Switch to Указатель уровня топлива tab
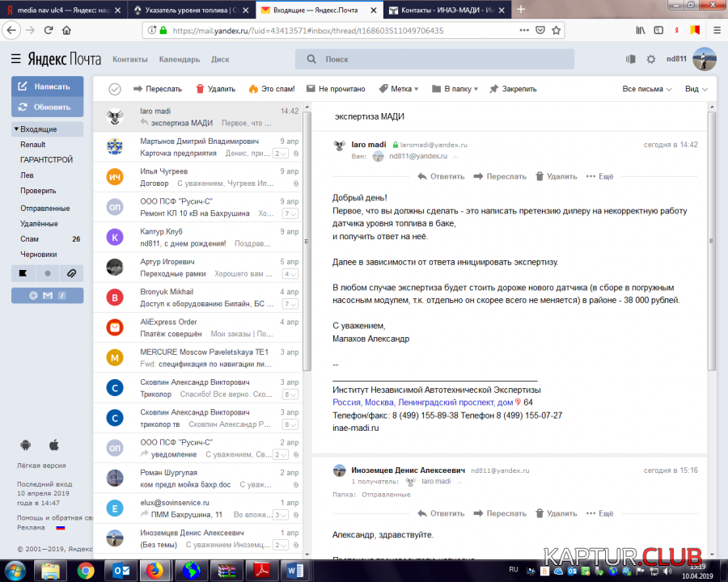 [192, 10]
